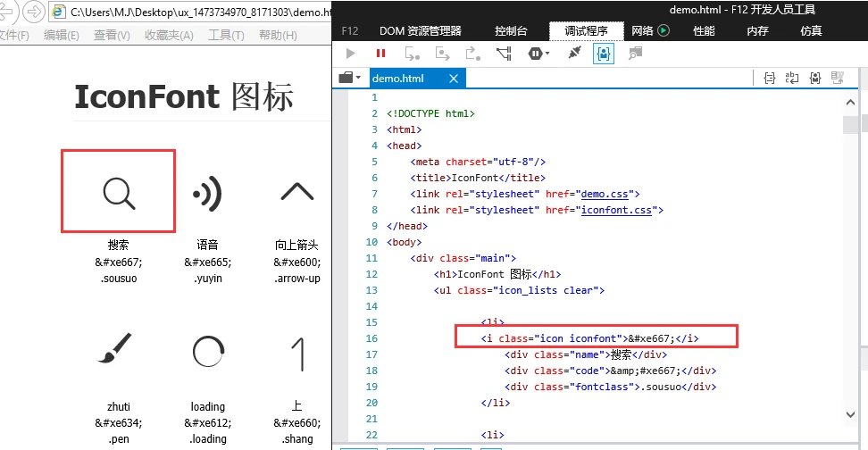
Task: Click the 语音 sound-wave icon on page
Action: tap(207, 194)
